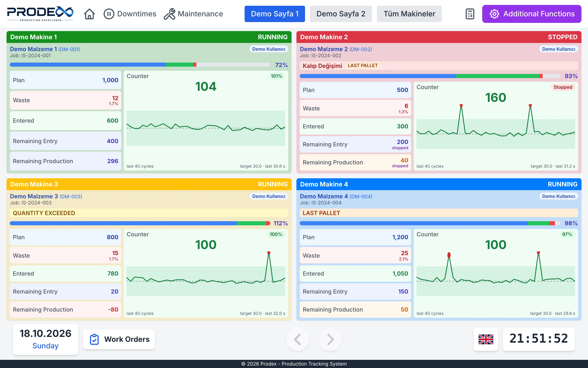
Task: Switch to Demo Sayfa 2 tab
Action: (x=341, y=14)
